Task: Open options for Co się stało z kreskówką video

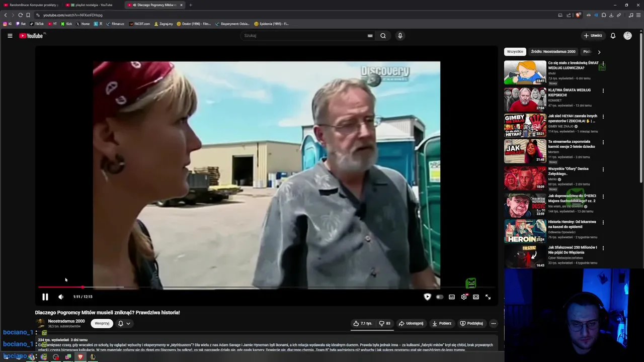Action: click(603, 64)
